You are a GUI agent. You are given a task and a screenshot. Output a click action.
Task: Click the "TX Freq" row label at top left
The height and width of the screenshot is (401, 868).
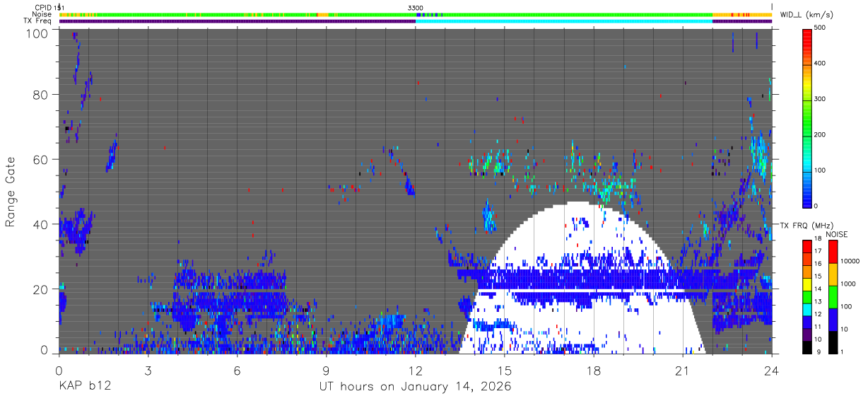click(x=38, y=21)
